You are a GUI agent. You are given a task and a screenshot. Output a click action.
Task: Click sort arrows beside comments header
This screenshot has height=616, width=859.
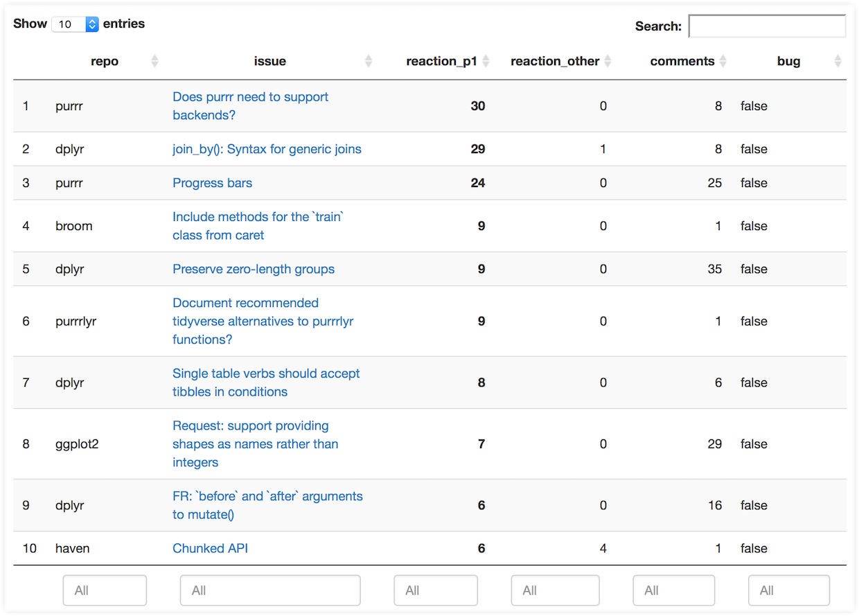click(723, 61)
